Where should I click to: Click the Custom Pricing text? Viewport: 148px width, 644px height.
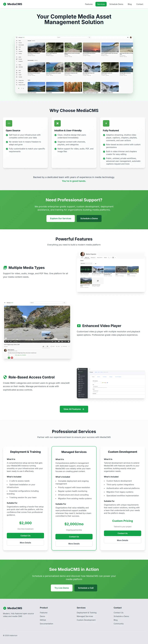click(122, 521)
